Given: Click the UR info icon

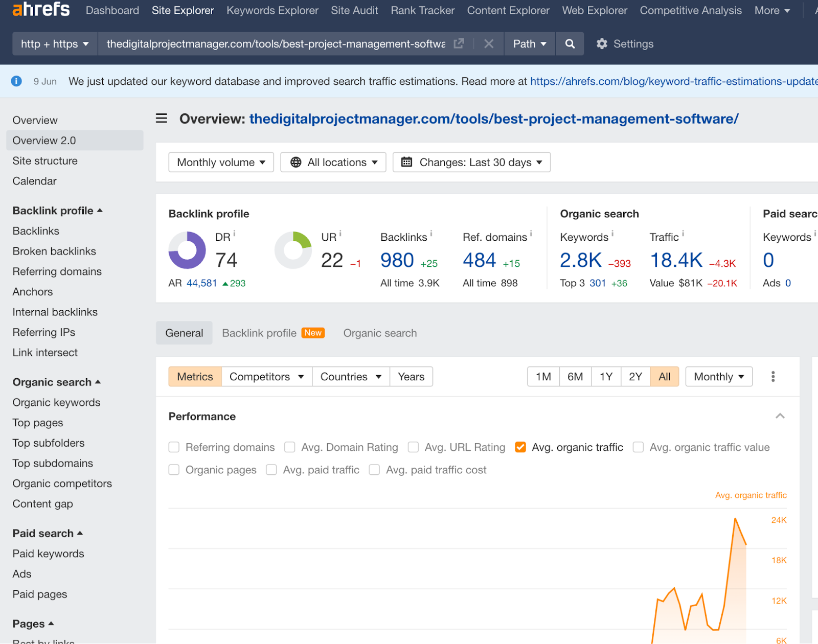Looking at the screenshot, I should 340,234.
